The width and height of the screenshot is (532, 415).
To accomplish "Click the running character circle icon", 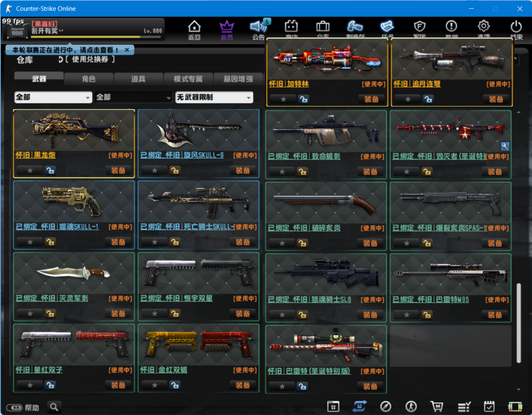I will click(411, 406).
